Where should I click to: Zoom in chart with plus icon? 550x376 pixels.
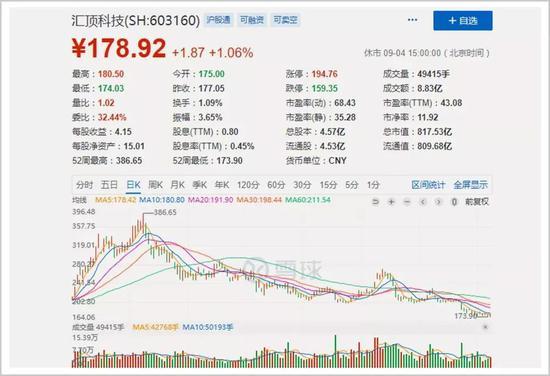tap(391, 202)
